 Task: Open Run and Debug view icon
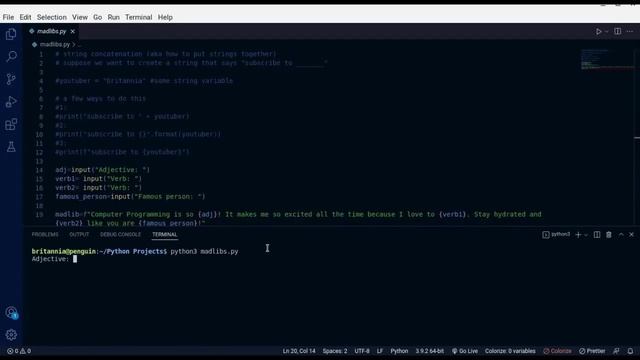coord(11,102)
